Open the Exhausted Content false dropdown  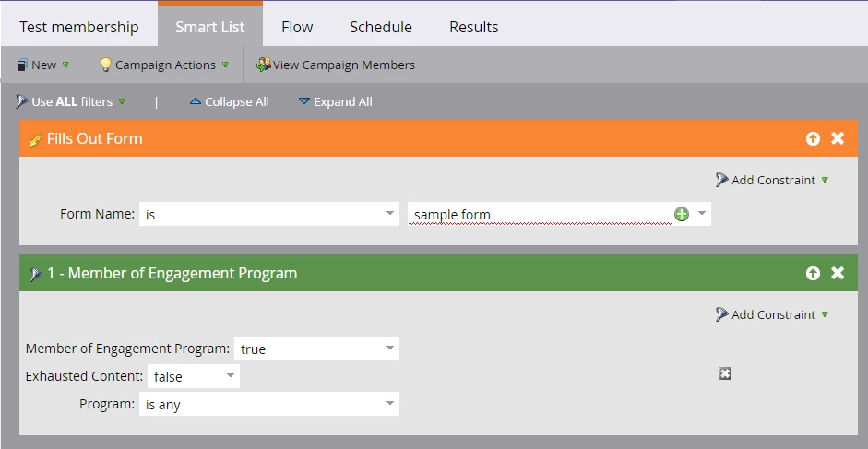tap(194, 376)
